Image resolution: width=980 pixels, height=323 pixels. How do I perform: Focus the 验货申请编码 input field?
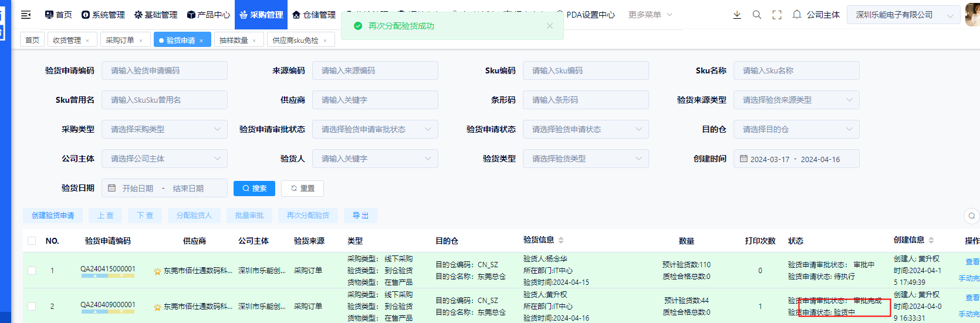pos(164,70)
